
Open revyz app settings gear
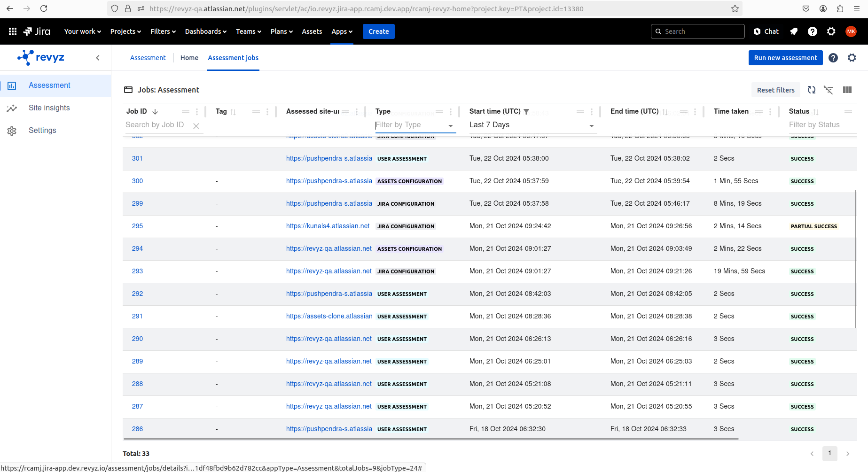pos(852,58)
